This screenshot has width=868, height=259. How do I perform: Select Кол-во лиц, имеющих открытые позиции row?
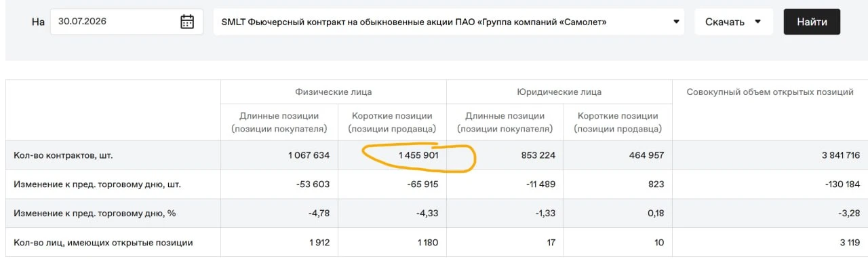(434, 242)
